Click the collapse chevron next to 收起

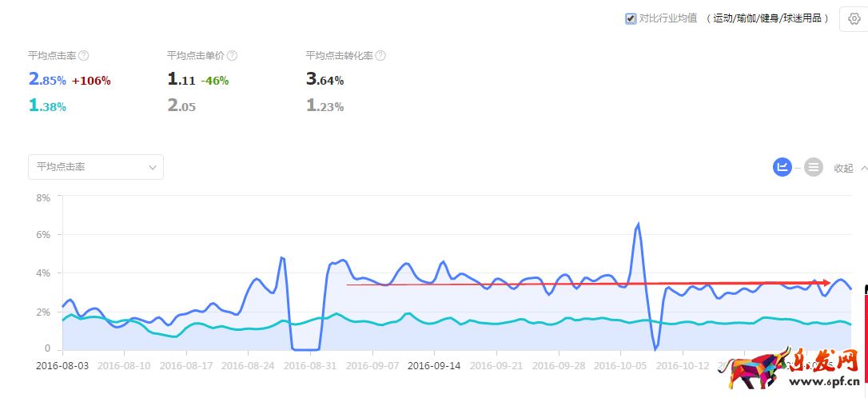tap(863, 168)
